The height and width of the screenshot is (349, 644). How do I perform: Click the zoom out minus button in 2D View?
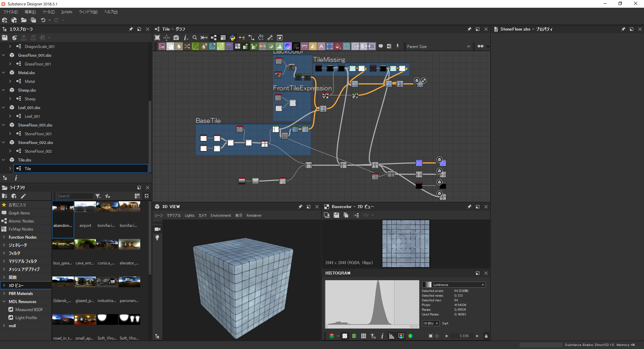coord(446,336)
